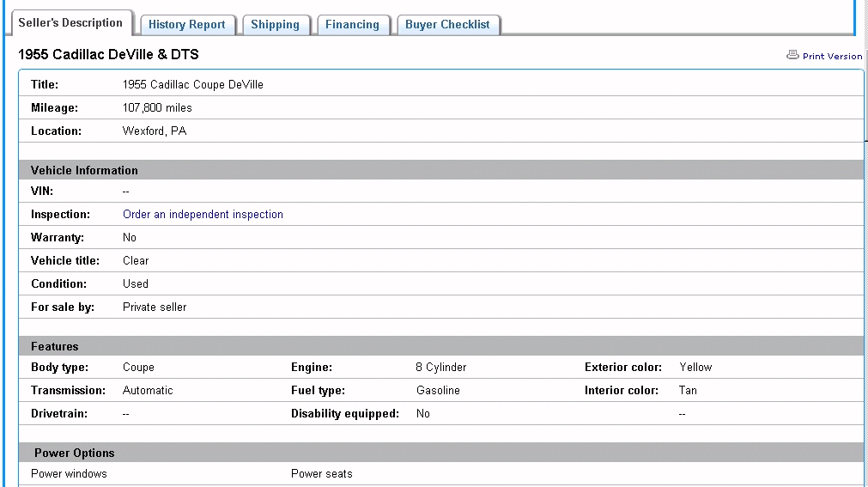This screenshot has height=487, width=868.
Task: Click the Mileage label
Action: click(x=54, y=108)
